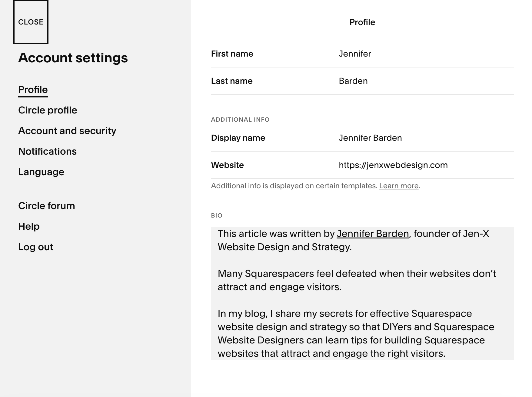Log out of the account
The height and width of the screenshot is (397, 532).
coord(35,247)
